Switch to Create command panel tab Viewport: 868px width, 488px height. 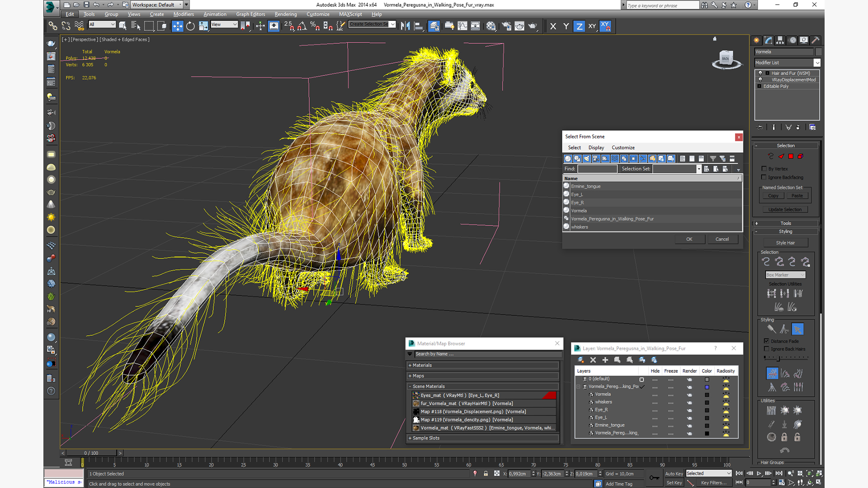[757, 40]
